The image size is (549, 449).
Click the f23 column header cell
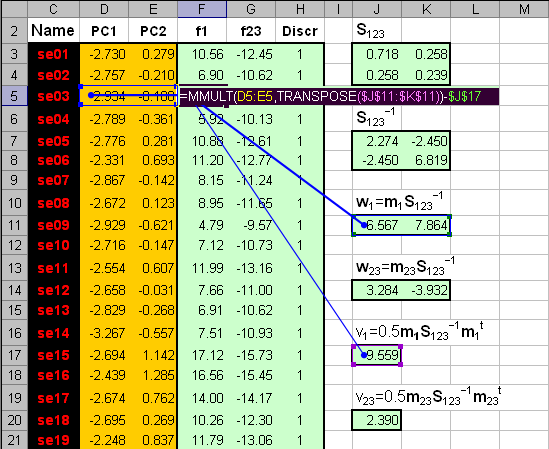[x=251, y=31]
